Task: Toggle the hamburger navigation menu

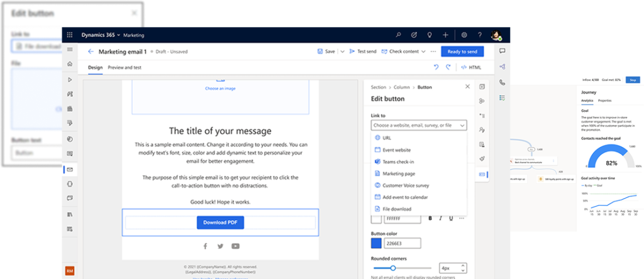Action: point(70,50)
